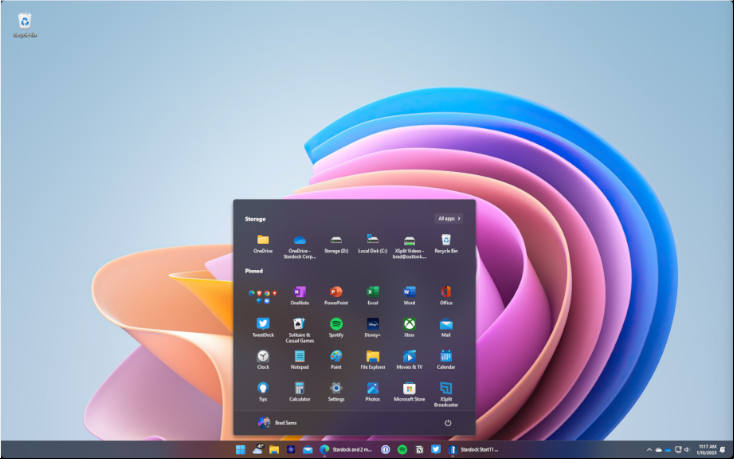Viewport: 734px width, 459px height.
Task: Open Calendar from pinned apps
Action: coord(446,360)
